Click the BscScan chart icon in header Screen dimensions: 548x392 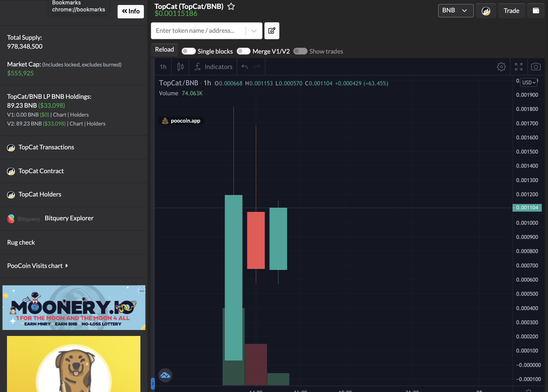pos(486,11)
